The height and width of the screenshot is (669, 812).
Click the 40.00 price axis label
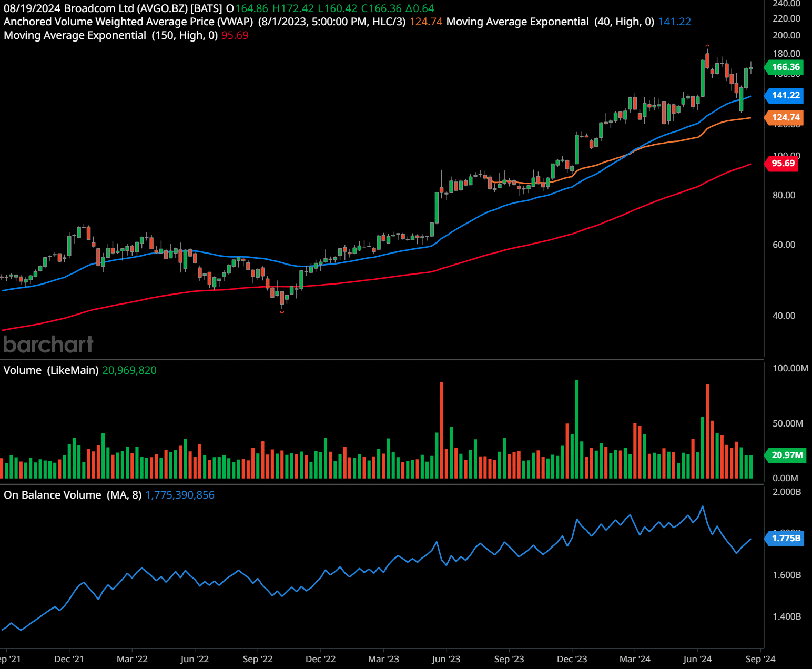tap(784, 316)
